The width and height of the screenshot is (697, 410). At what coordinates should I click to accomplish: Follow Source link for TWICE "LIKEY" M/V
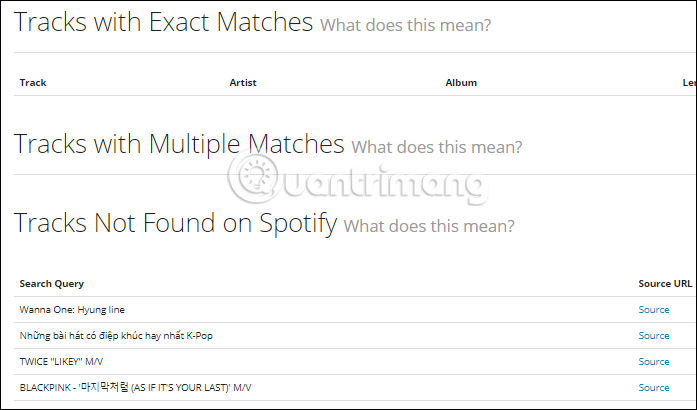click(x=654, y=362)
